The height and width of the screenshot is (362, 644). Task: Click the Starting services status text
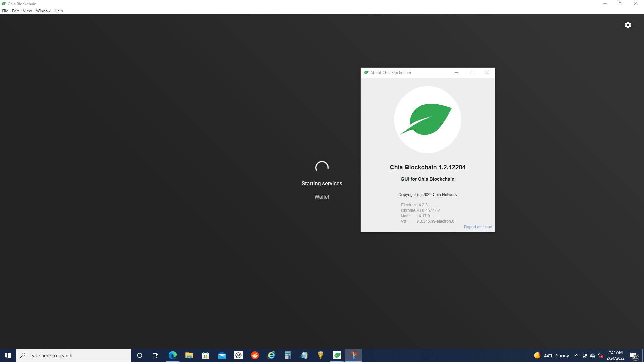[322, 184]
